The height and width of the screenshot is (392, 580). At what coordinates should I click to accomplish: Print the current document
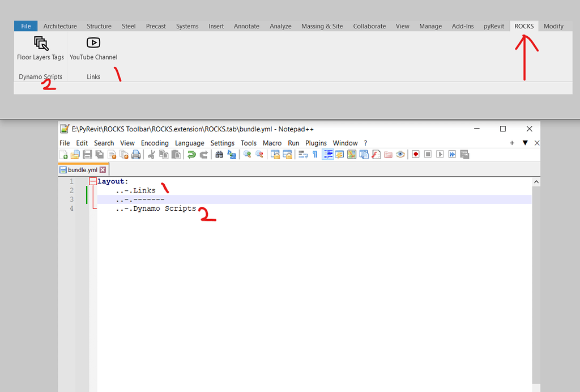click(x=135, y=154)
